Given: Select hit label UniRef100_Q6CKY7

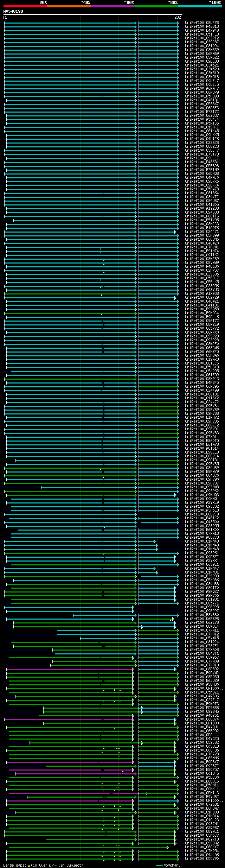Looking at the screenshot, I should [202, 847].
